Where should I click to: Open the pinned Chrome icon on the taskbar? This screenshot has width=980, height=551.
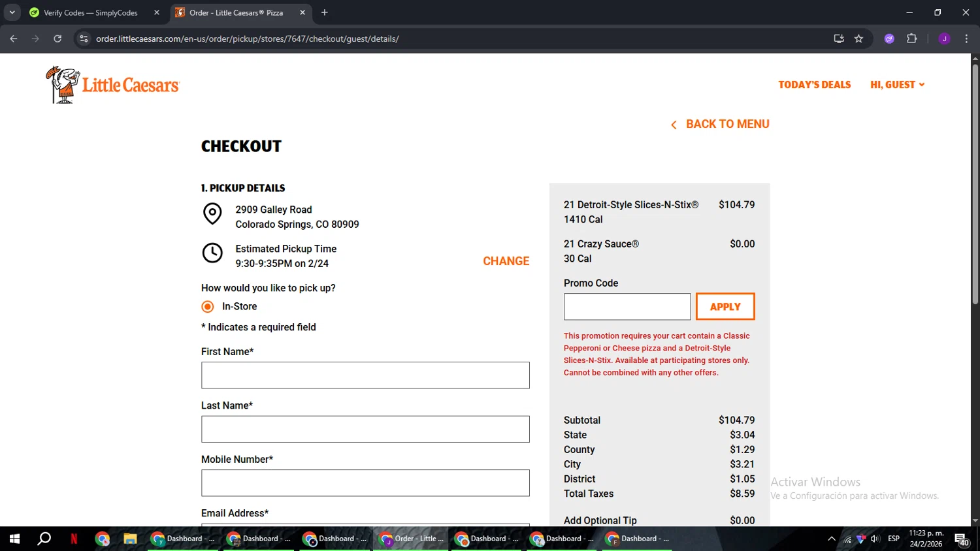pyautogui.click(x=102, y=539)
